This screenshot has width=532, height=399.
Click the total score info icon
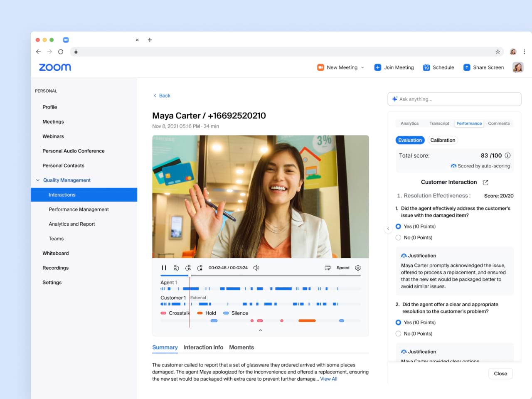(507, 155)
